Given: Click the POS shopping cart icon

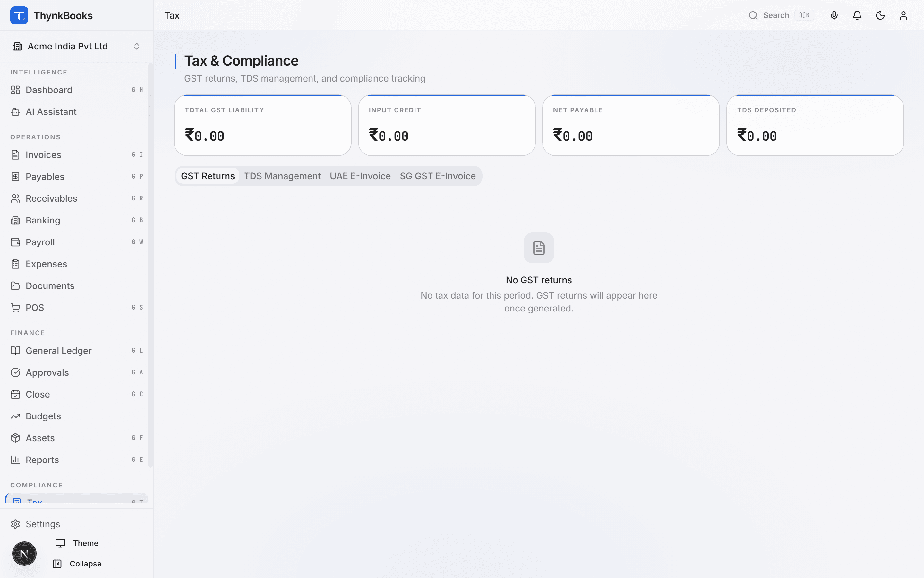Looking at the screenshot, I should (x=15, y=307).
